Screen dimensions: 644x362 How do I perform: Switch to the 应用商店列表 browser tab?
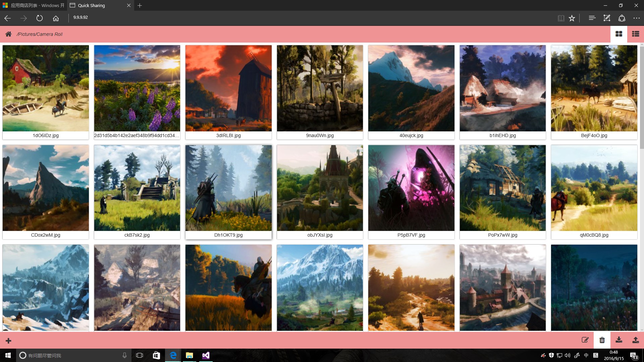pos(34,5)
